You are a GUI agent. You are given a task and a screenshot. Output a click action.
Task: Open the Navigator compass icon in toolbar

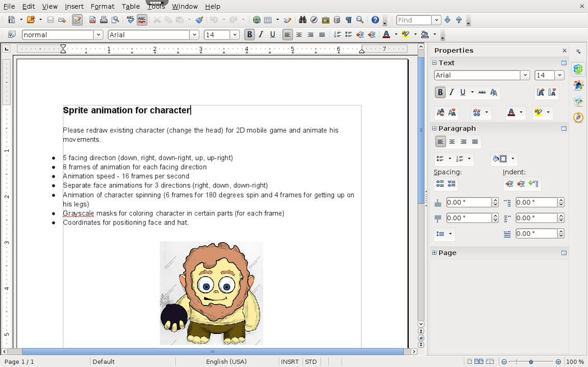click(x=314, y=20)
